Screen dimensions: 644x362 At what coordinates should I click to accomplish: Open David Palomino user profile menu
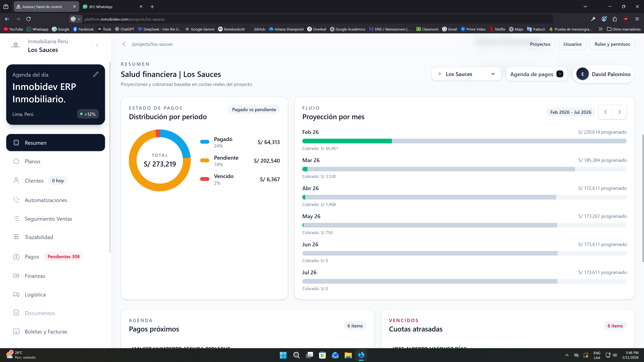(604, 74)
